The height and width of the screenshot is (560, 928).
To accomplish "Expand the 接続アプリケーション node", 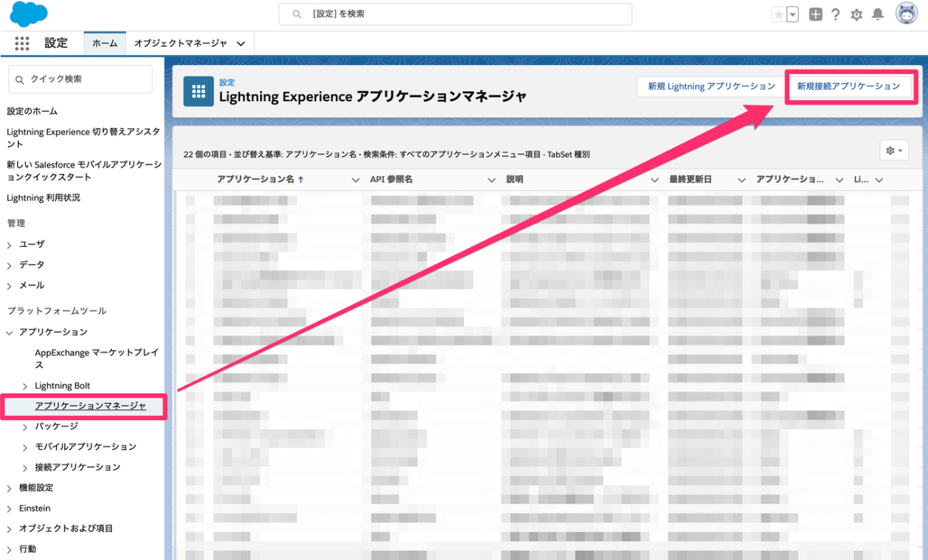I will click(25, 468).
